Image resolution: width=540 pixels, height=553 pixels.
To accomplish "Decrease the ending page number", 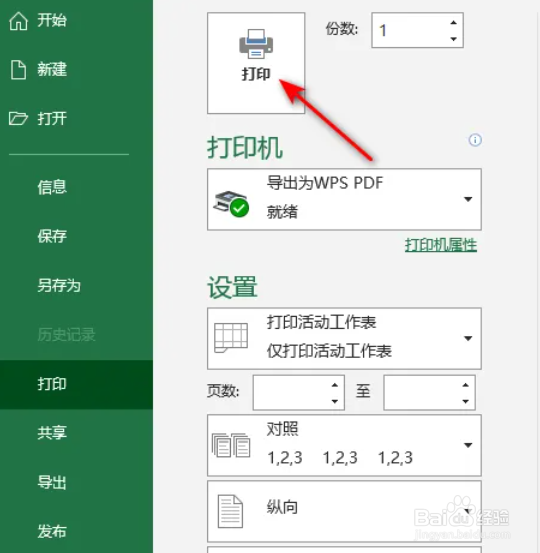I will (x=466, y=401).
